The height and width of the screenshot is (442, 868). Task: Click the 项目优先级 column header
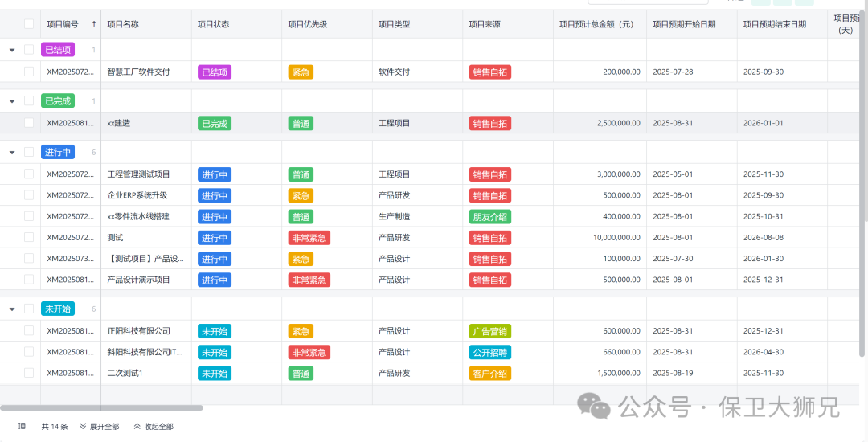click(308, 24)
